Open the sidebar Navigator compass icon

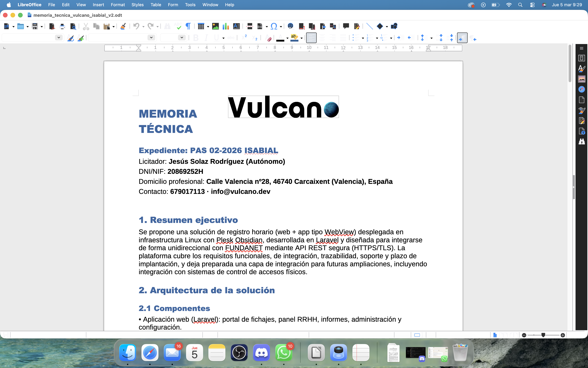(581, 90)
